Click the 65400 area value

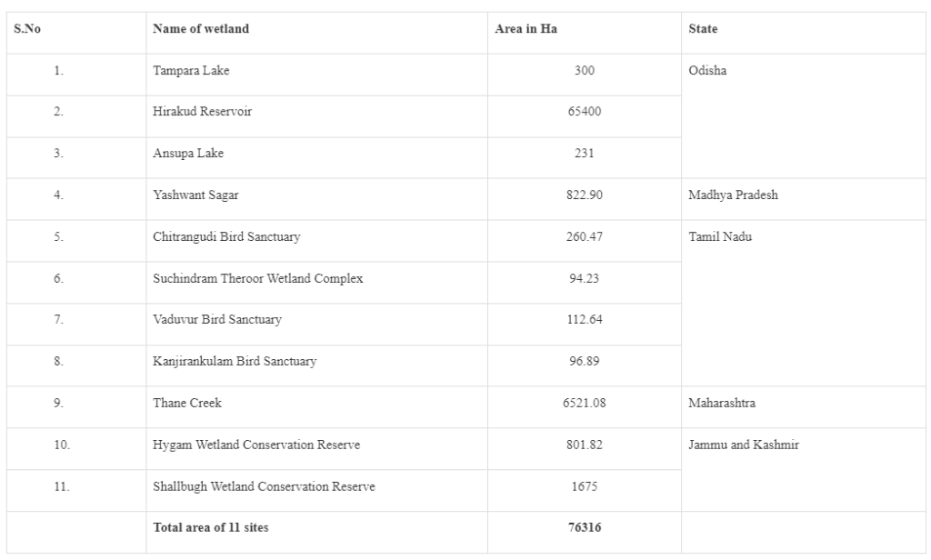pos(585,113)
